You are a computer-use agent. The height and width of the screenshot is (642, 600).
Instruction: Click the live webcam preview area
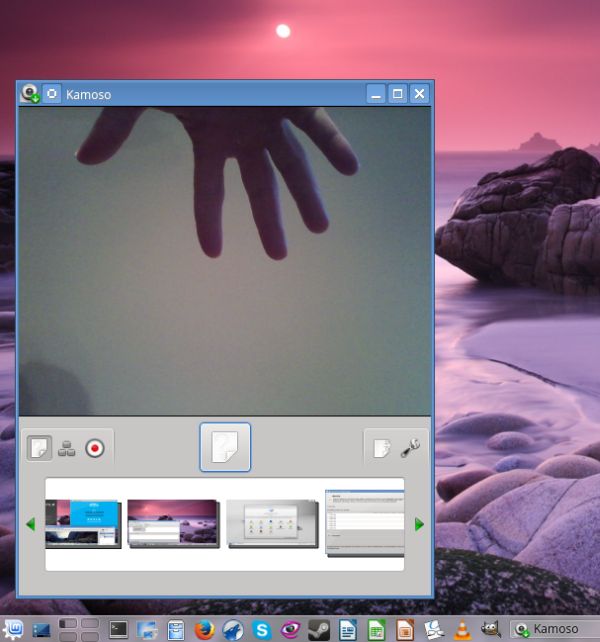click(x=225, y=261)
